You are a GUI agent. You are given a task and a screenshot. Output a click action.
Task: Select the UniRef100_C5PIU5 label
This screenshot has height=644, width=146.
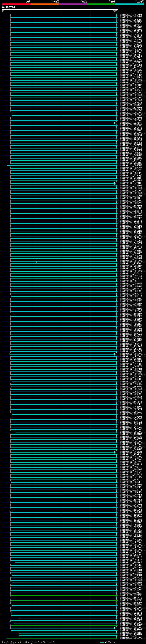[x=131, y=85]
